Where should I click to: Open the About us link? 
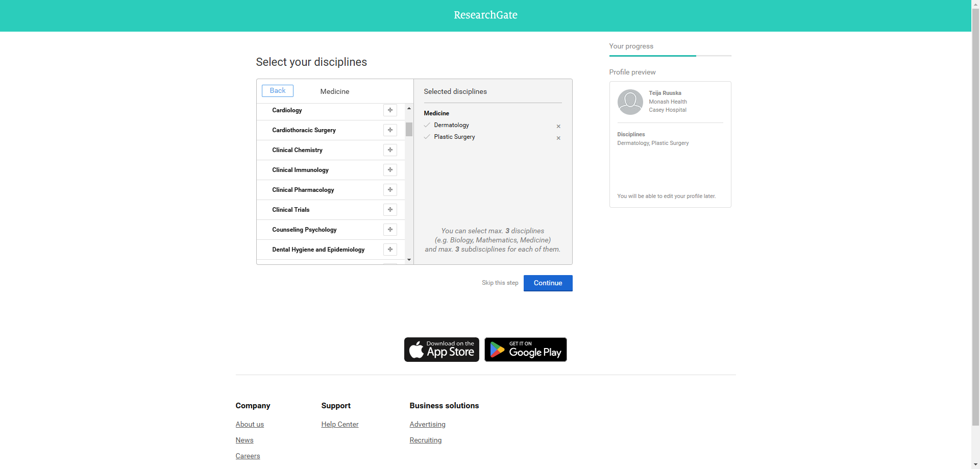click(x=250, y=424)
